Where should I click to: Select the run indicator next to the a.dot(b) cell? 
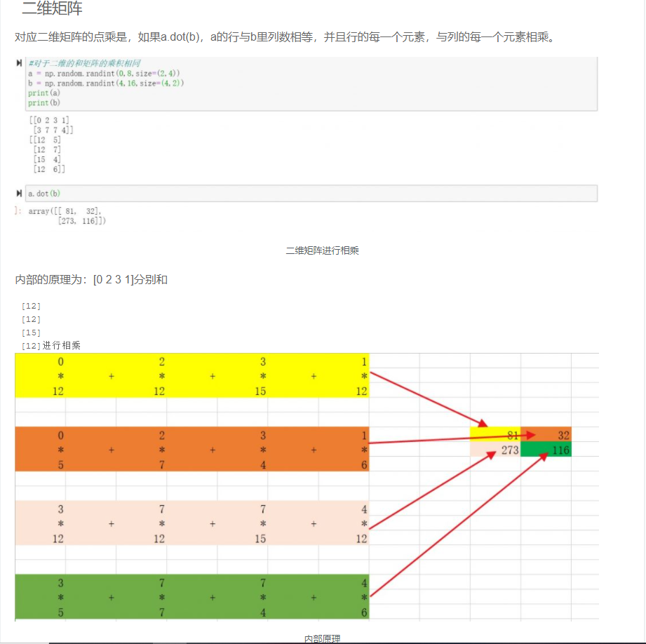coord(18,192)
